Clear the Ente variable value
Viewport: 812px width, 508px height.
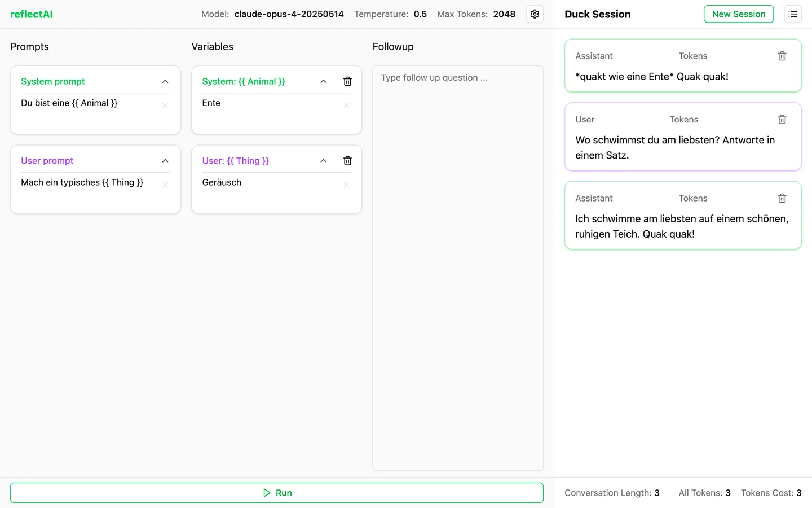346,106
